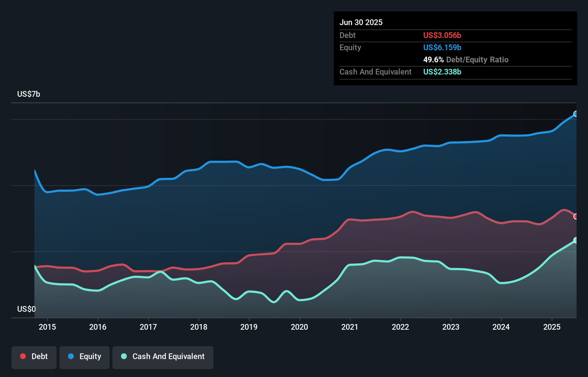The height and width of the screenshot is (377, 588).
Task: Click the US$6.159b Equity value
Action: tap(442, 47)
